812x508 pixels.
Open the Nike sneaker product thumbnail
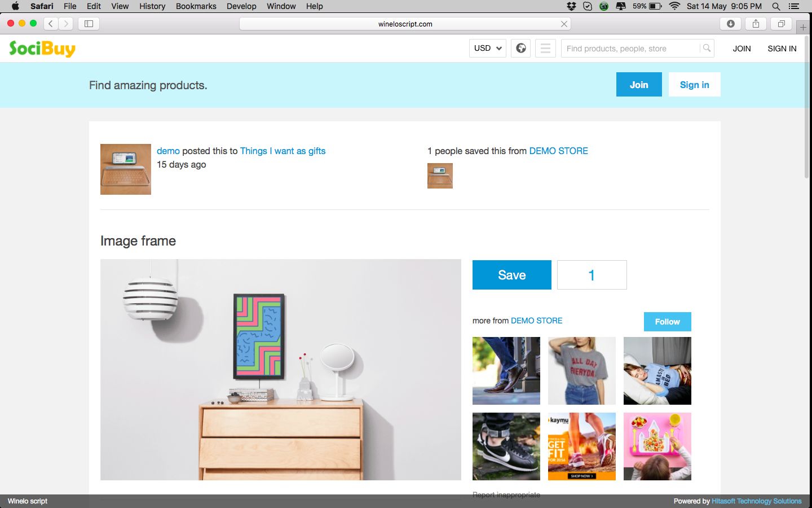[506, 446]
